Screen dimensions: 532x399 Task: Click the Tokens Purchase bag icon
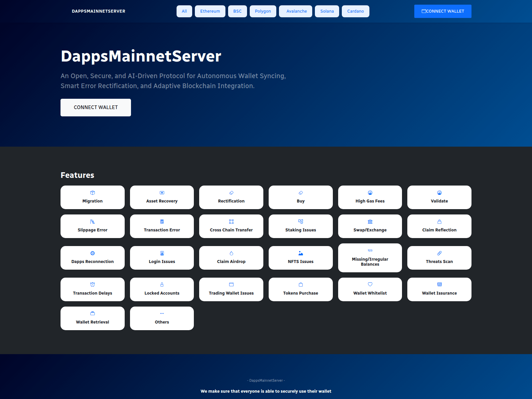pyautogui.click(x=301, y=285)
